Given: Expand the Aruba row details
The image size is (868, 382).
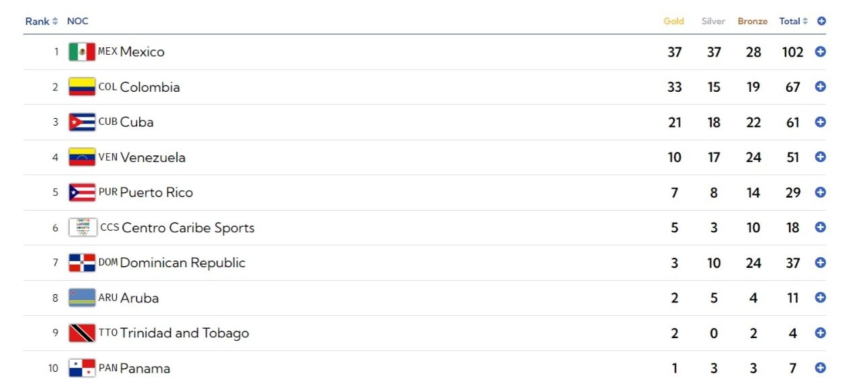Looking at the screenshot, I should (821, 298).
